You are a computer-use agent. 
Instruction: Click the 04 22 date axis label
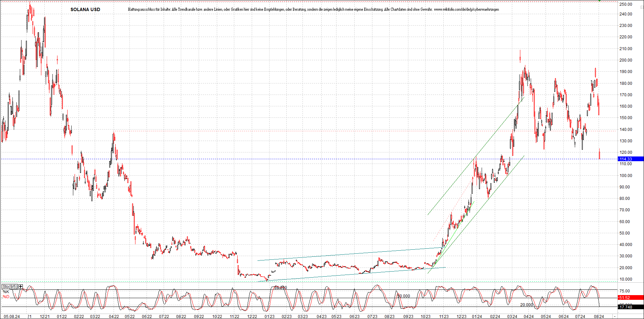114,317
